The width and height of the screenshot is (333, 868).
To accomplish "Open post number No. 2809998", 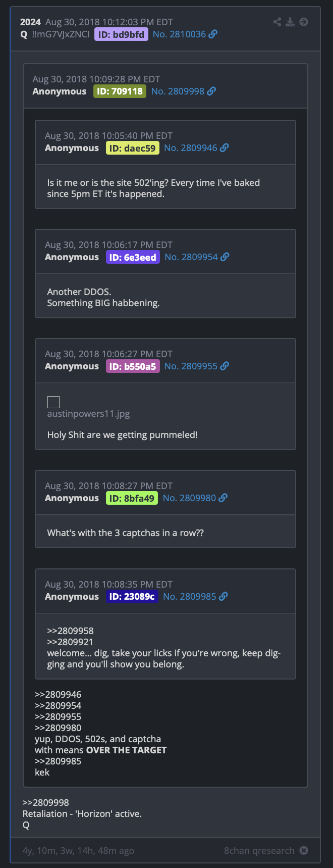I will 178,91.
